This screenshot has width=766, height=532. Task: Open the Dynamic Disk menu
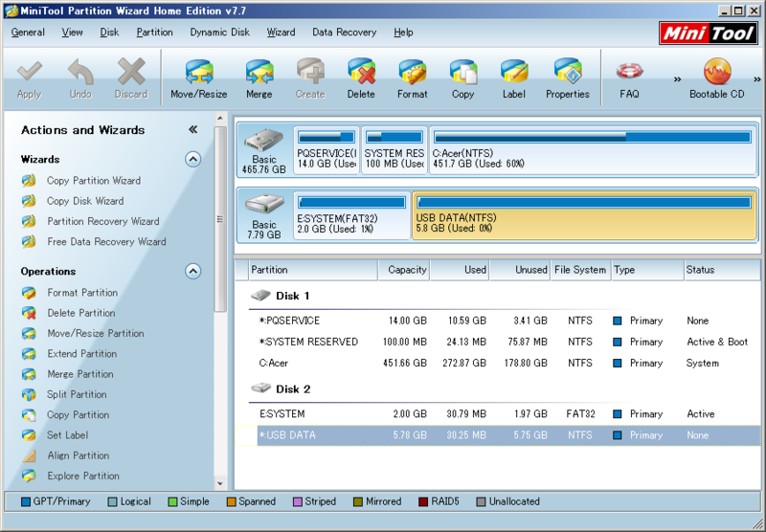(x=220, y=33)
